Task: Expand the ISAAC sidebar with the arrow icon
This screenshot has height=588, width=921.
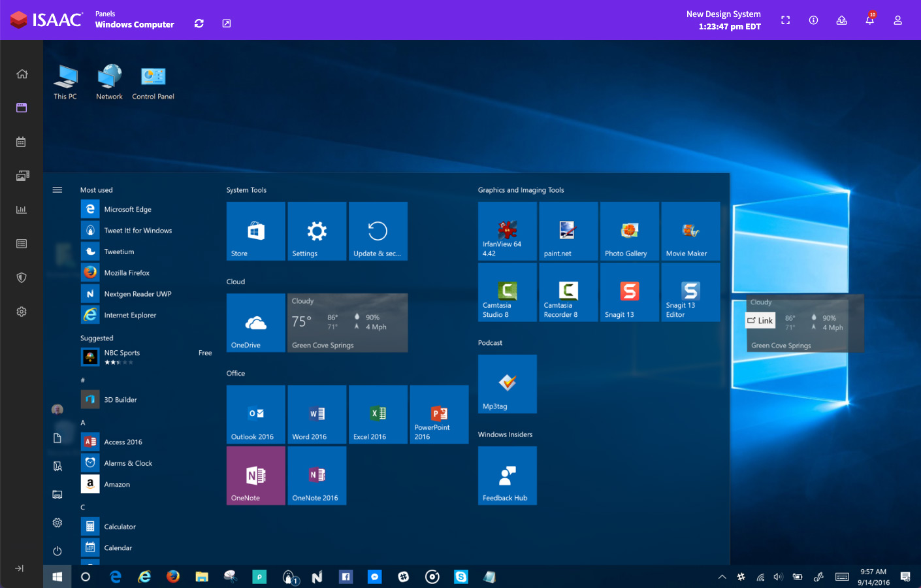Action: pyautogui.click(x=20, y=568)
